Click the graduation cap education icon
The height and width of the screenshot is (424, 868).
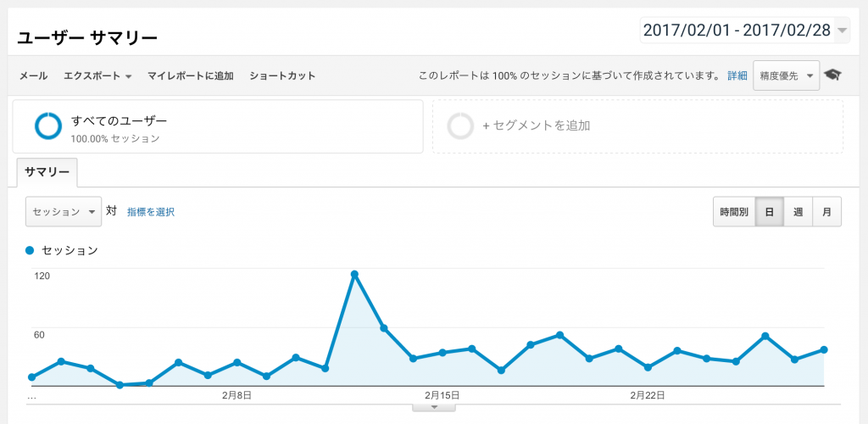(x=833, y=75)
